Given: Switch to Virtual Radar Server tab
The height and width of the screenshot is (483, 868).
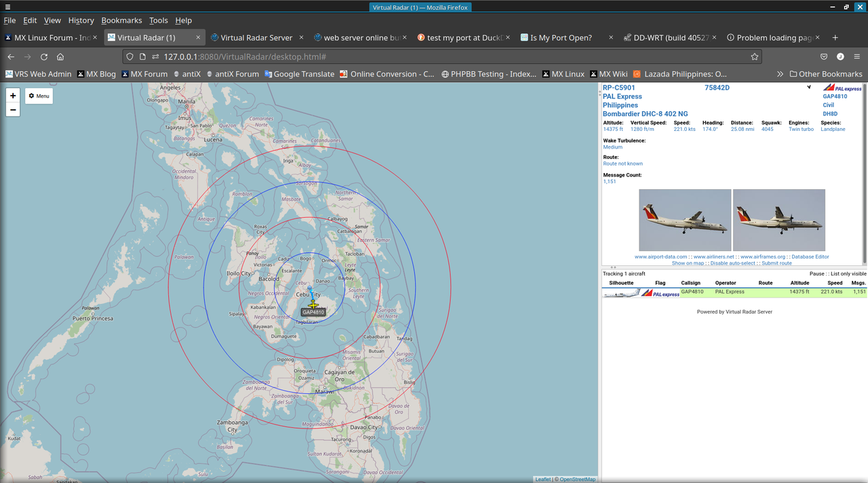Looking at the screenshot, I should click(x=256, y=38).
